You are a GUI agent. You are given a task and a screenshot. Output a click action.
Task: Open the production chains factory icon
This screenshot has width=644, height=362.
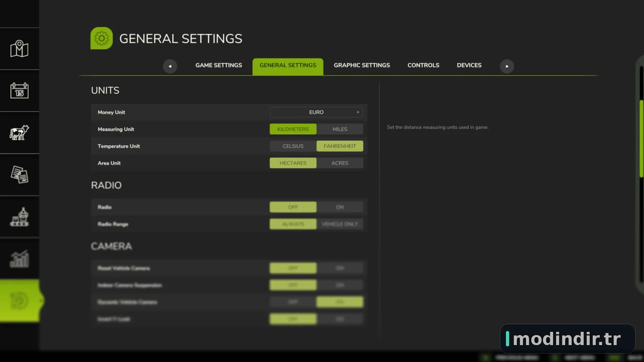(19, 217)
